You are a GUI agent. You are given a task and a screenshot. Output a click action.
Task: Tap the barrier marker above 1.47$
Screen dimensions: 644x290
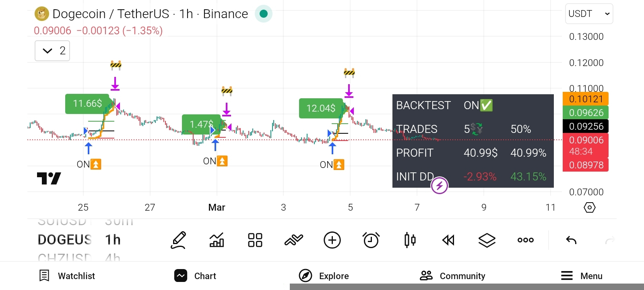tap(227, 91)
